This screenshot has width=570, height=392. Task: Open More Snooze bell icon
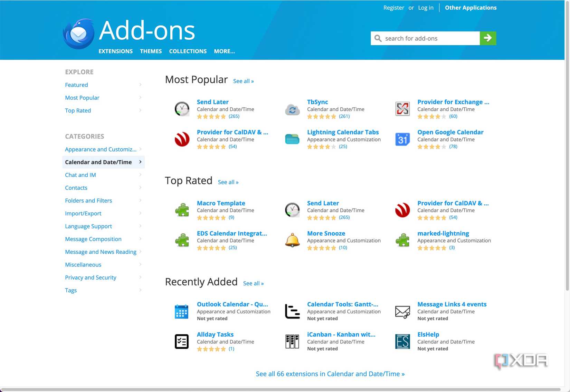pos(292,240)
